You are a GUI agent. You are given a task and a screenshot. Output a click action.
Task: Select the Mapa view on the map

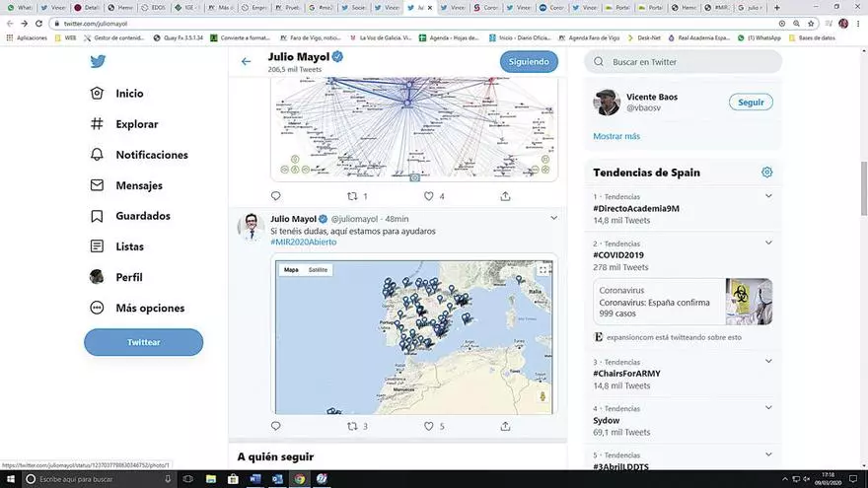(291, 269)
